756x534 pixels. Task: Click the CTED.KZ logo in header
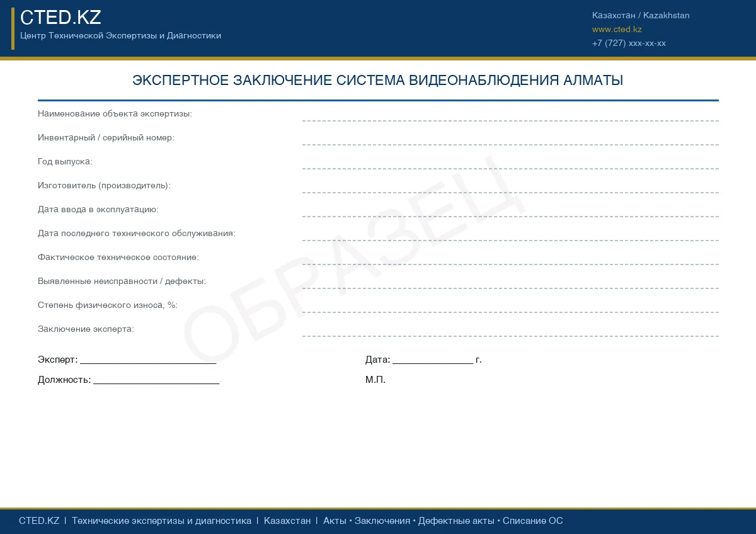(x=60, y=18)
